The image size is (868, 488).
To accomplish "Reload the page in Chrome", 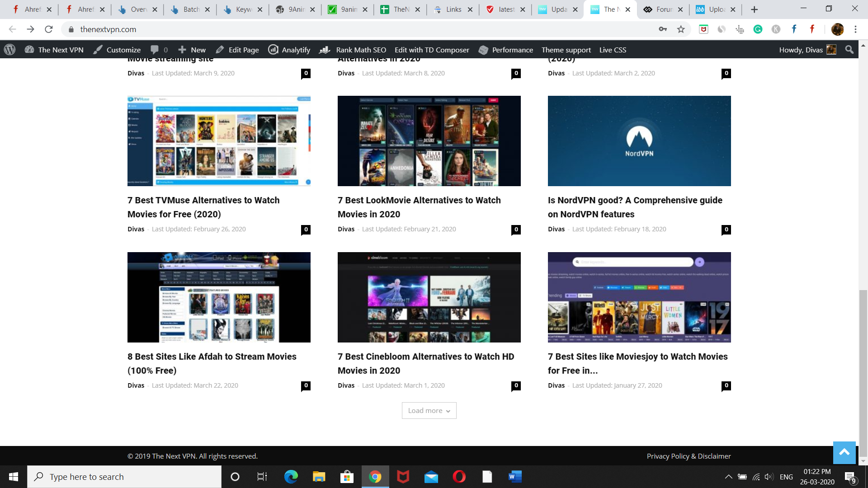I will tap(49, 29).
